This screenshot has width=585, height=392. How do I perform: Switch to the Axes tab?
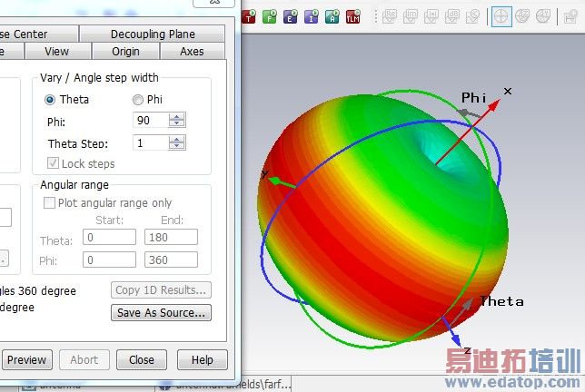pos(193,51)
